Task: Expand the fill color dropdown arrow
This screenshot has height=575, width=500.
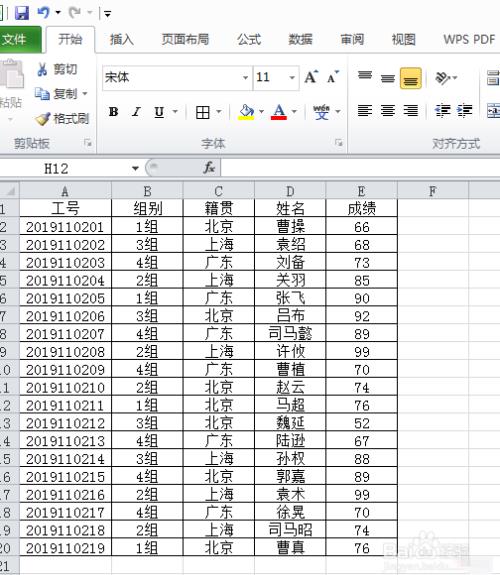Action: pyautogui.click(x=262, y=111)
